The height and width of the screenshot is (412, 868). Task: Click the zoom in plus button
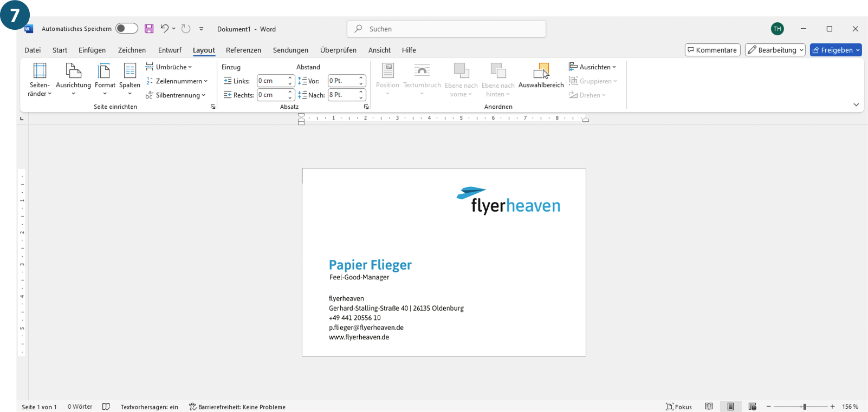click(832, 407)
